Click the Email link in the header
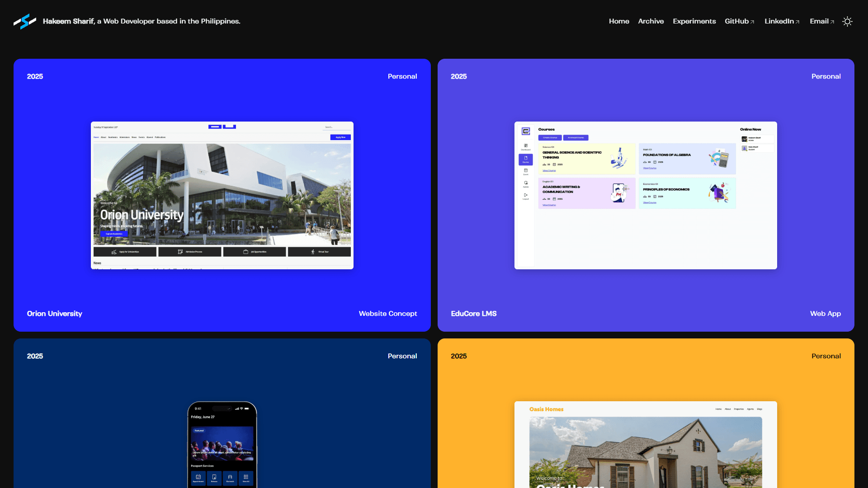The width and height of the screenshot is (868, 488). tap(819, 21)
